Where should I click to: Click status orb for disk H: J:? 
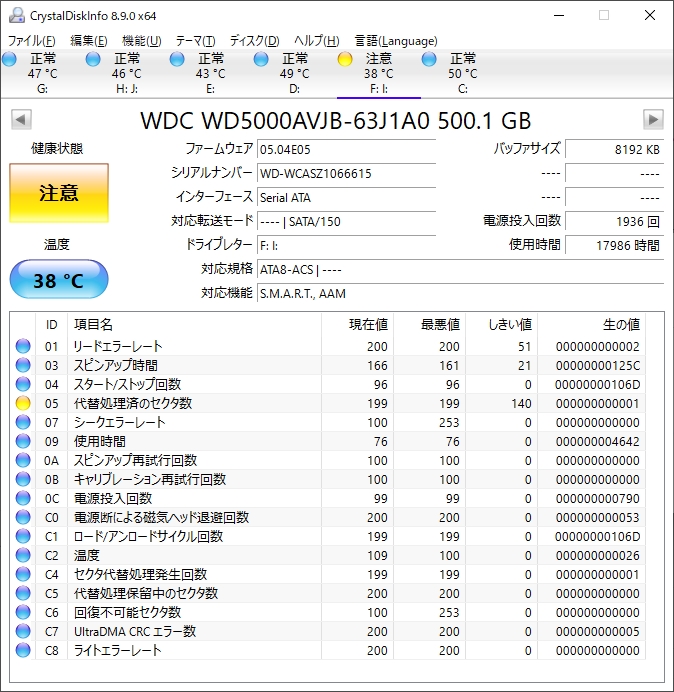pos(93,59)
